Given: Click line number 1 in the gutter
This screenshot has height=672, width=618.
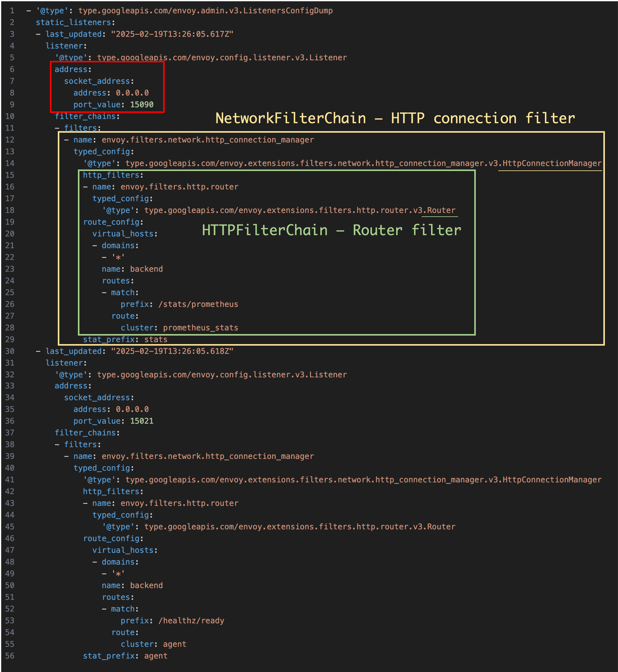Looking at the screenshot, I should pyautogui.click(x=12, y=11).
